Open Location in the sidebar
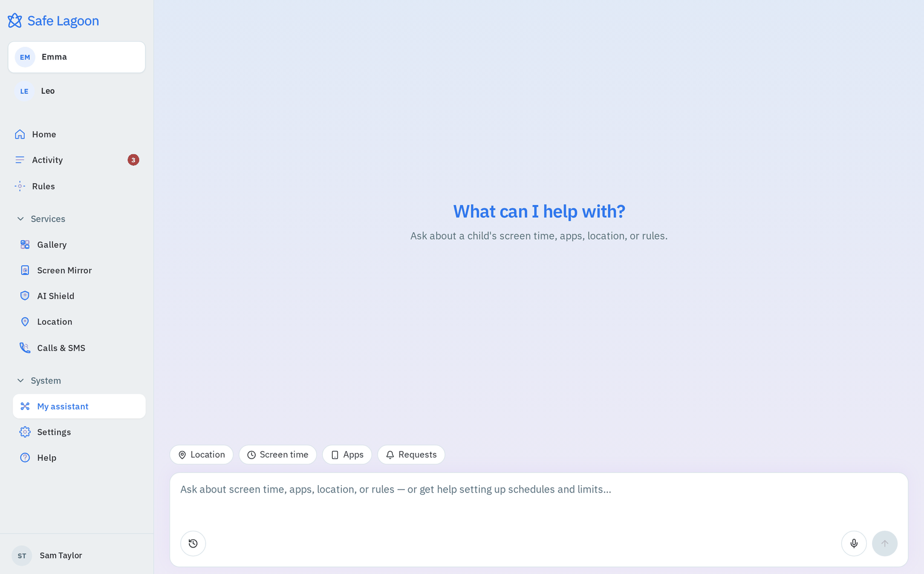The width and height of the screenshot is (924, 574). coord(79,322)
